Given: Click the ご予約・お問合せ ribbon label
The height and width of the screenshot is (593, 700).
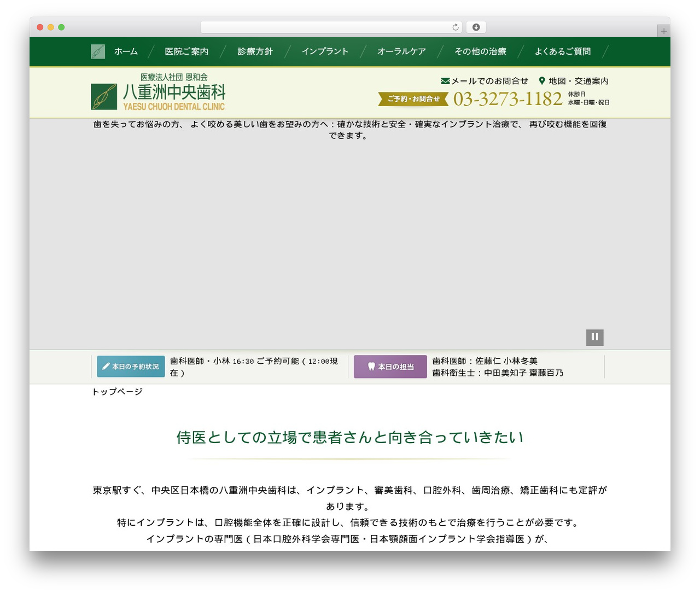Looking at the screenshot, I should (x=413, y=99).
